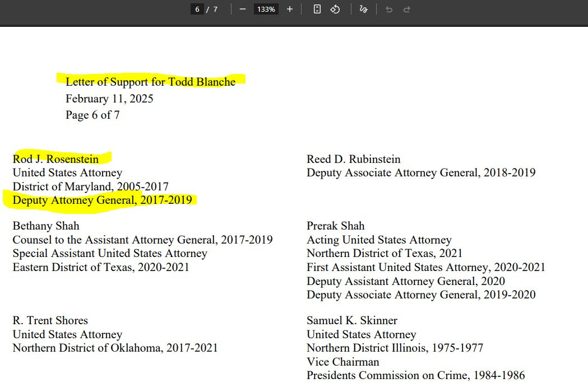
Task: Click Northern District Illinois, 1975-1977
Action: pyautogui.click(x=395, y=348)
